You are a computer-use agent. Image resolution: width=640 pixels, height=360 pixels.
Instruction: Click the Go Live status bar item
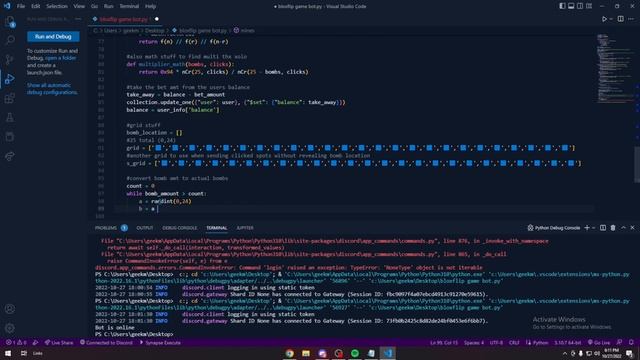(599, 342)
